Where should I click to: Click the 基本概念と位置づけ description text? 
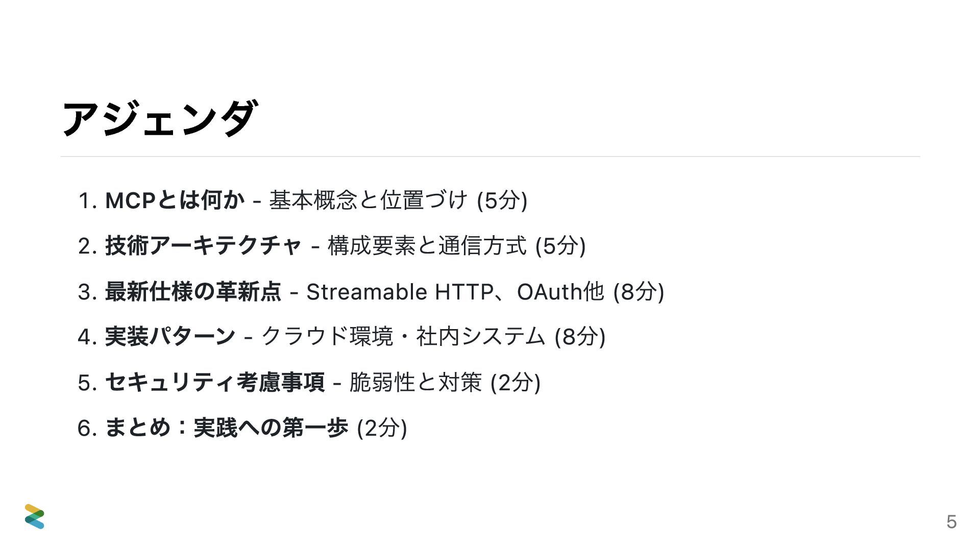point(368,200)
